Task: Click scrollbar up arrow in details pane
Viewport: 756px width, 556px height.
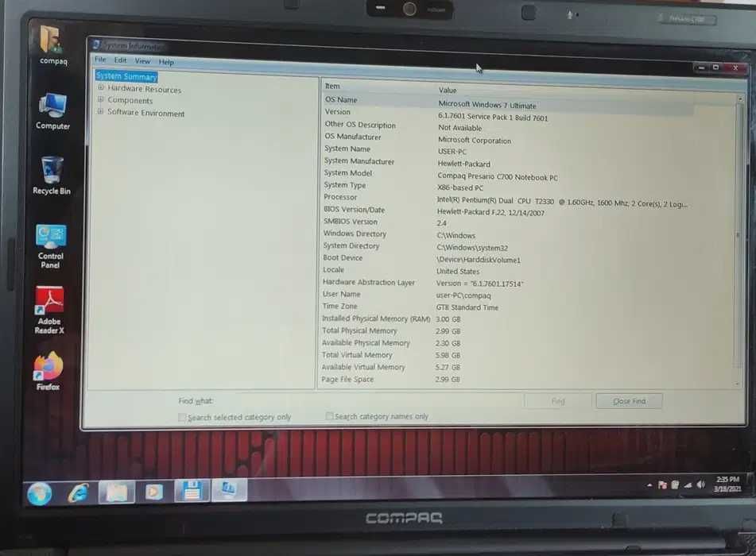Action: (740, 98)
